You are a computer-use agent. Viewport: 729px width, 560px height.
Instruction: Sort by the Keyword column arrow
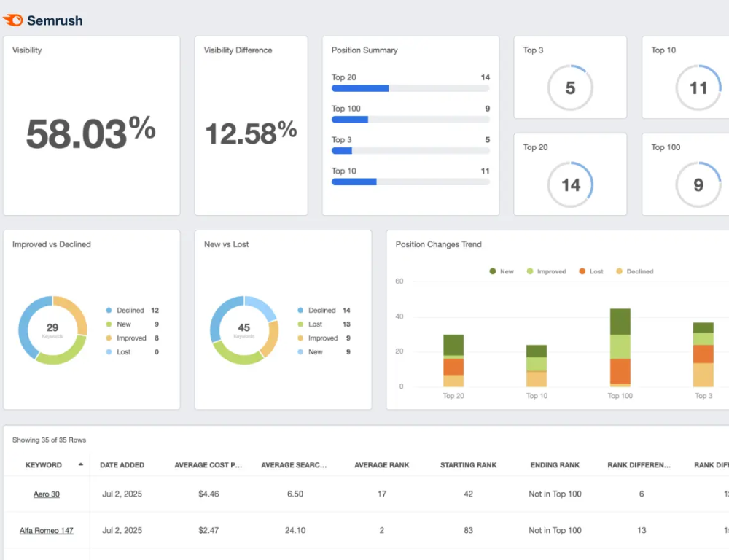tap(80, 464)
